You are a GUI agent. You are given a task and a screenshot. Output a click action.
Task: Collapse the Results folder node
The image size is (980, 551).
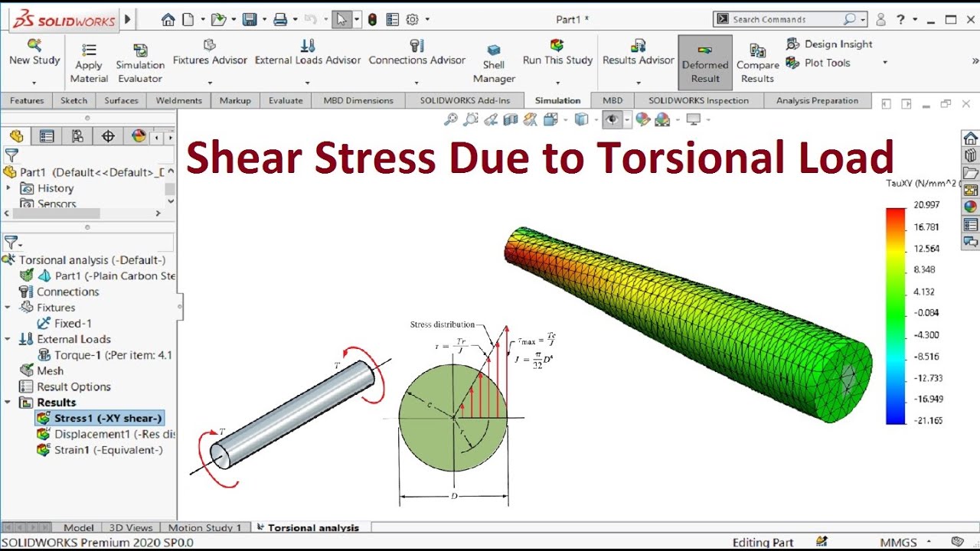pos(8,403)
